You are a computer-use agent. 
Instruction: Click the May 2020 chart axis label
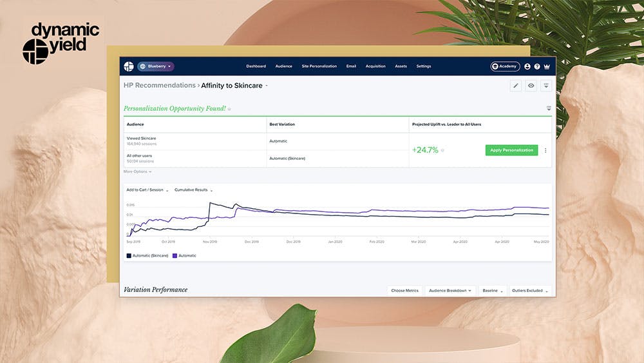(542, 242)
